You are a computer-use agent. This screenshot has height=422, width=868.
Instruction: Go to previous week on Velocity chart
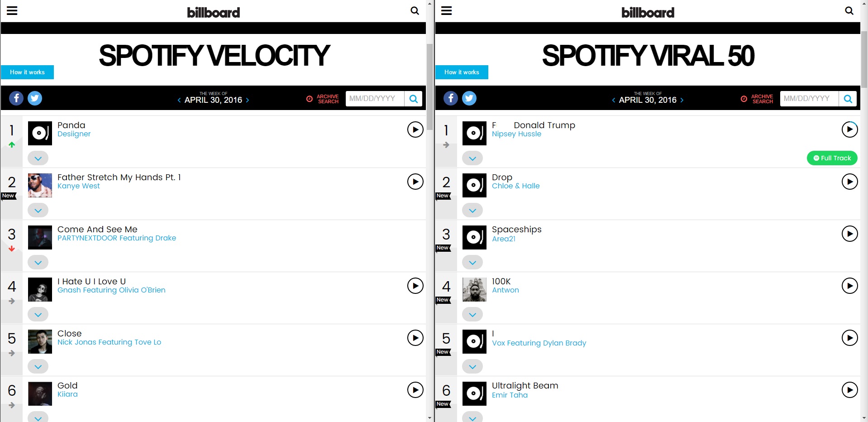coord(179,100)
